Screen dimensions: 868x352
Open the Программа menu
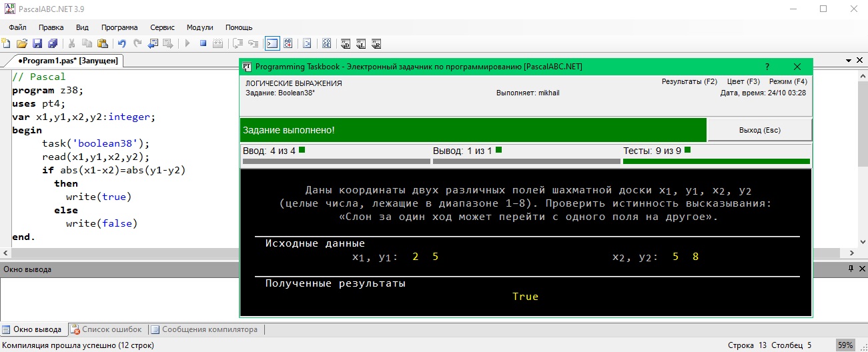pos(119,27)
